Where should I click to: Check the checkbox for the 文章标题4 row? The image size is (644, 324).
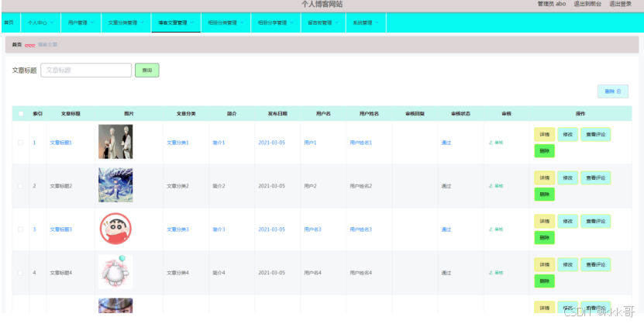[20, 273]
